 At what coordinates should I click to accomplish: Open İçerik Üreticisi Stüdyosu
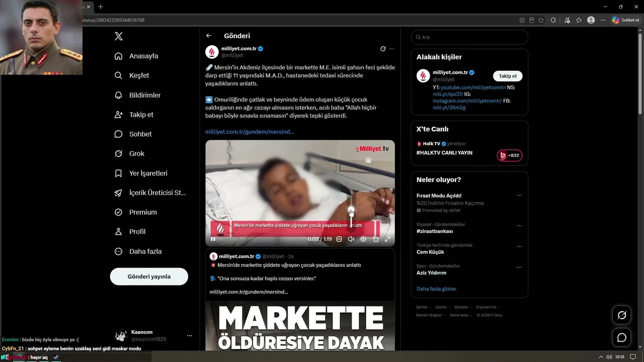tap(150, 193)
